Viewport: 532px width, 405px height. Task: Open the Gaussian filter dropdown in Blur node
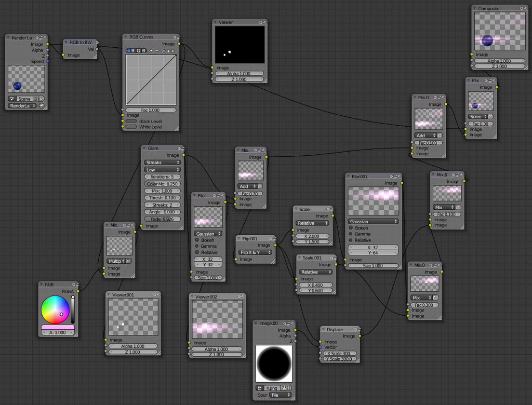click(x=208, y=234)
